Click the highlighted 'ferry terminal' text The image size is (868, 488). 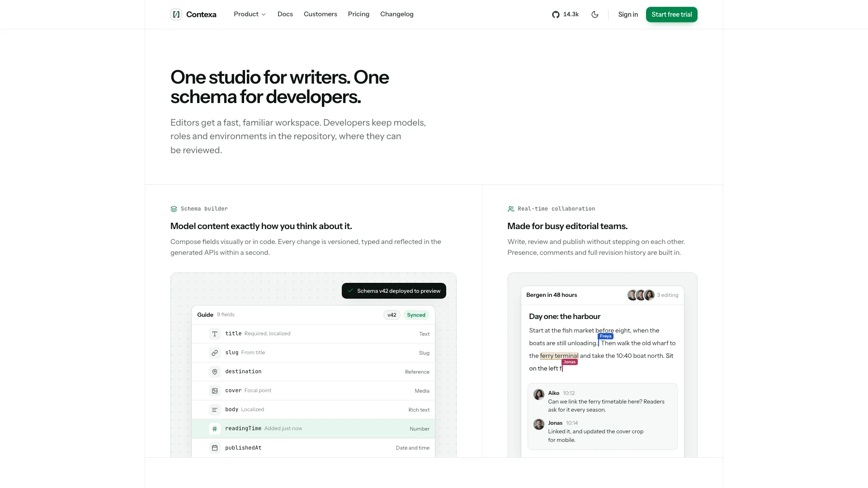559,356
